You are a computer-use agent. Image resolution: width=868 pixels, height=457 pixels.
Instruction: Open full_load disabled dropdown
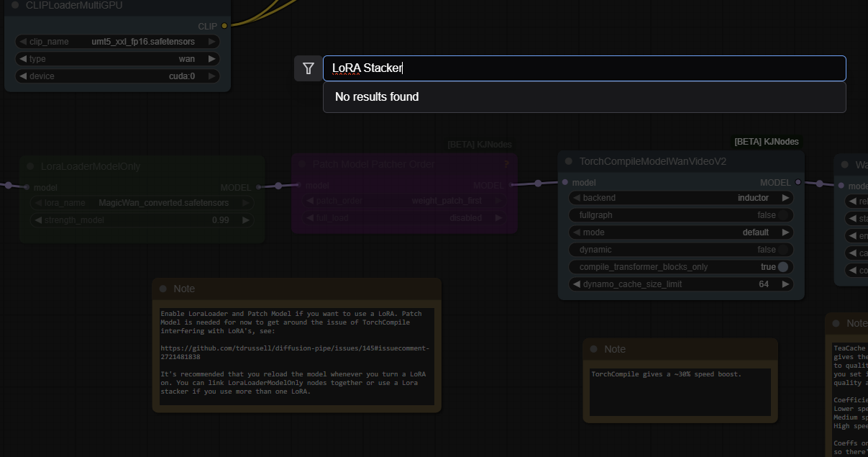click(404, 217)
